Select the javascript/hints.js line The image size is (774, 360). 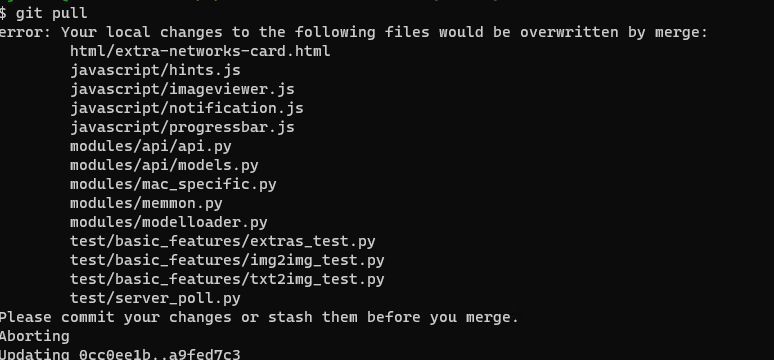(x=155, y=71)
